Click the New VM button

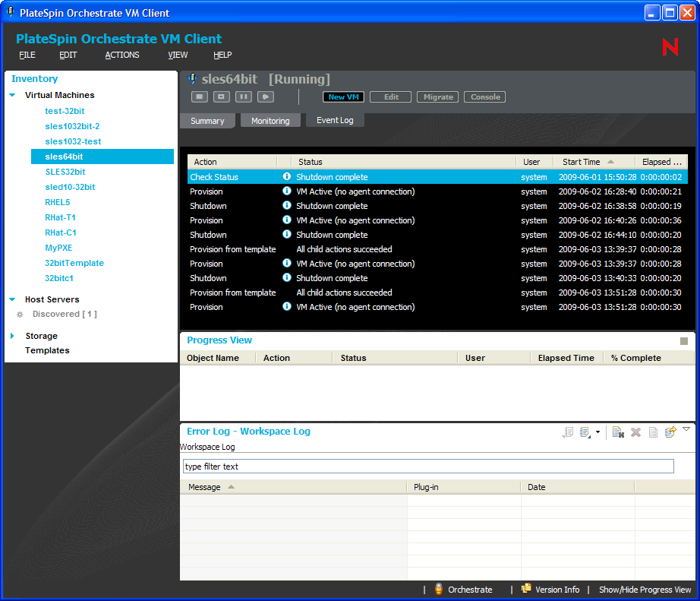pos(344,97)
